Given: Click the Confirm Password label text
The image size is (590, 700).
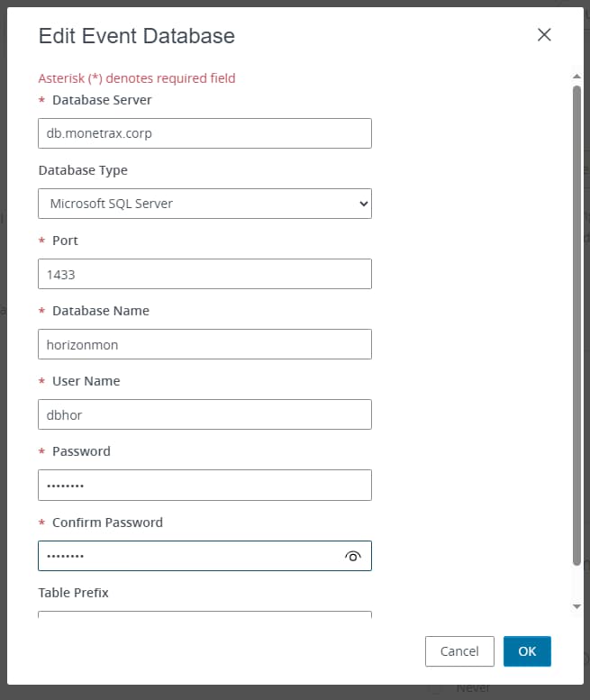Looking at the screenshot, I should (x=107, y=523).
